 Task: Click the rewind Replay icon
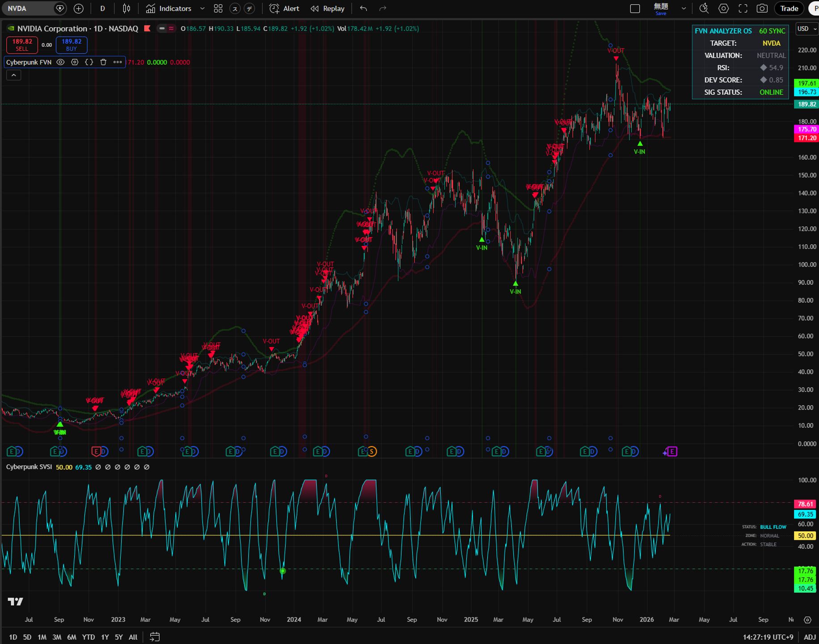coord(315,8)
